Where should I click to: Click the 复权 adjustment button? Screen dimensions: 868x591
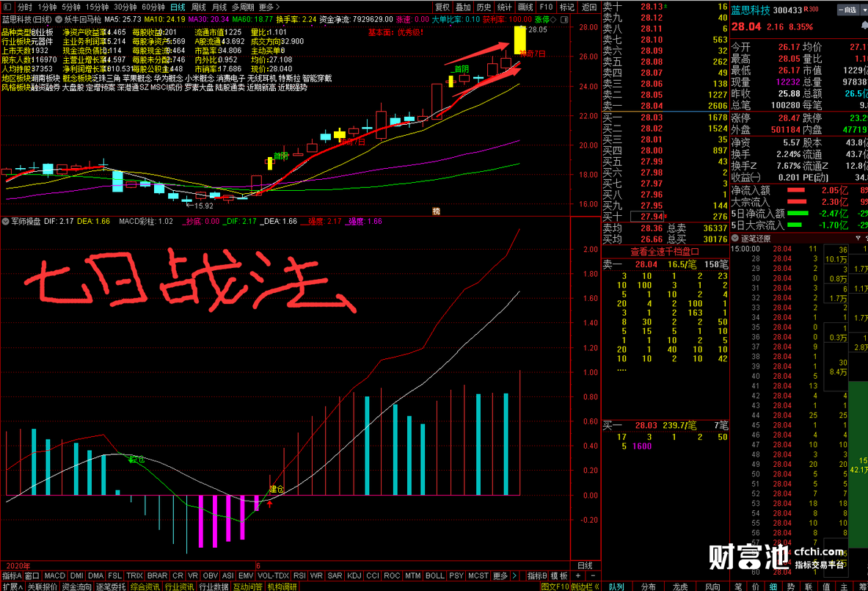click(x=442, y=7)
